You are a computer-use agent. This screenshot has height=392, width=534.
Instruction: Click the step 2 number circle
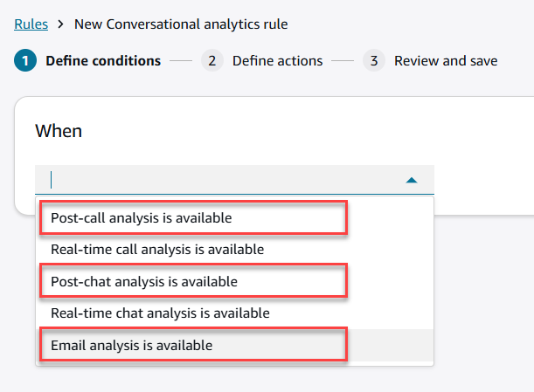tap(211, 61)
